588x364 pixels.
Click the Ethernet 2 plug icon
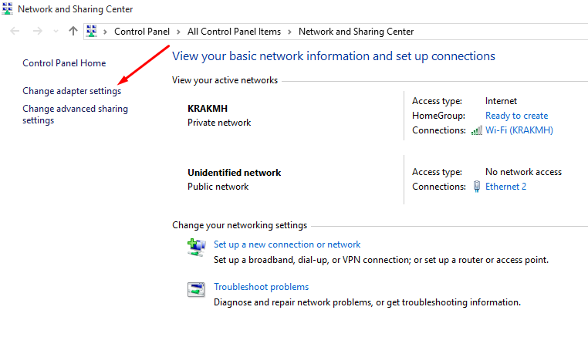(477, 187)
